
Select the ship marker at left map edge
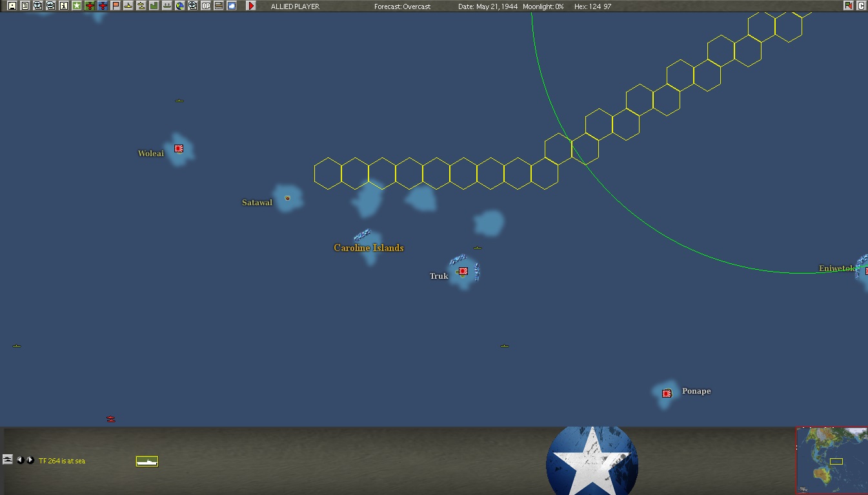coord(17,346)
